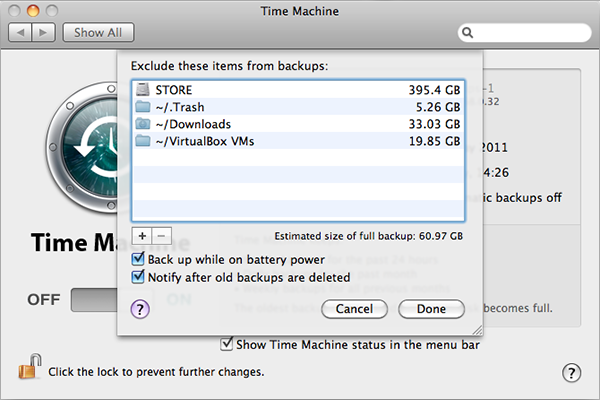The width and height of the screenshot is (600, 400).
Task: Toggle Notify after old backups are deleted
Action: tap(138, 277)
